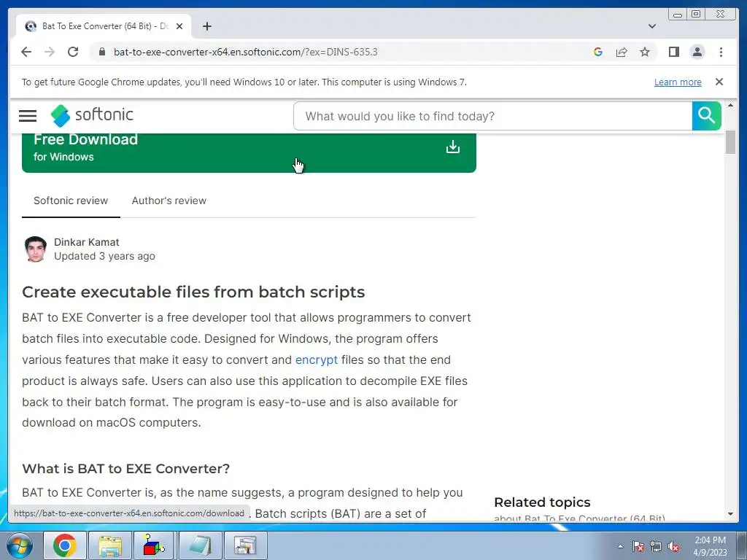
Task: View site information padlock icon
Action: click(x=102, y=52)
